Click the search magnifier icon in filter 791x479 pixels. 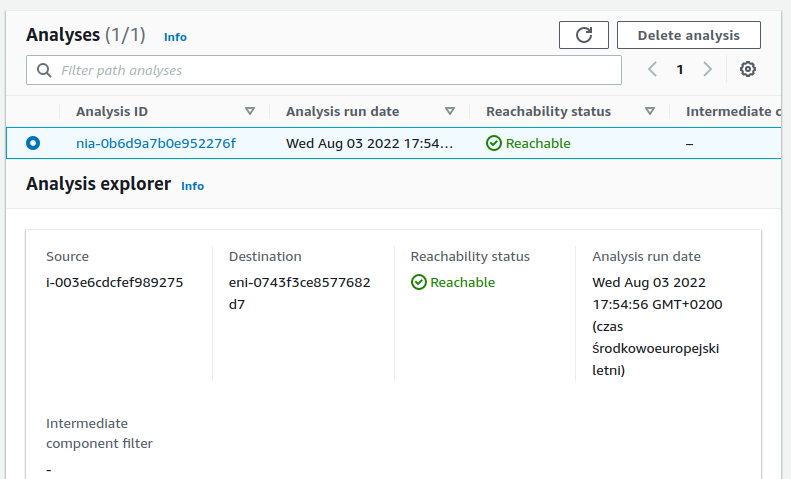44,70
